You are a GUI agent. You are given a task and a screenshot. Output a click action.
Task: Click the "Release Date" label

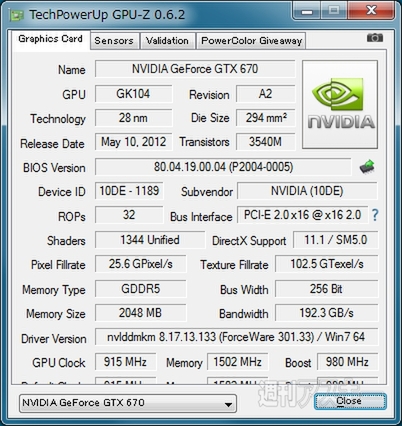[52, 144]
